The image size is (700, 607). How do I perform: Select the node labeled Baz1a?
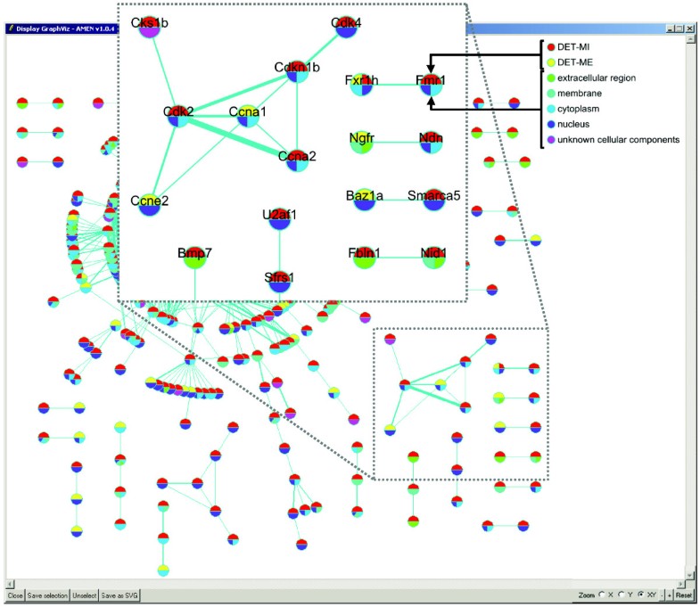pyautogui.click(x=365, y=200)
